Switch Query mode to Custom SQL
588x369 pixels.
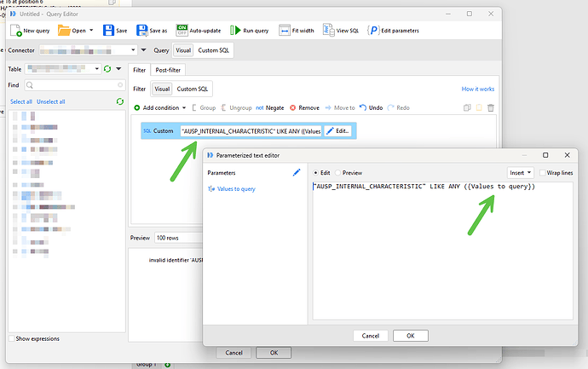pos(213,50)
